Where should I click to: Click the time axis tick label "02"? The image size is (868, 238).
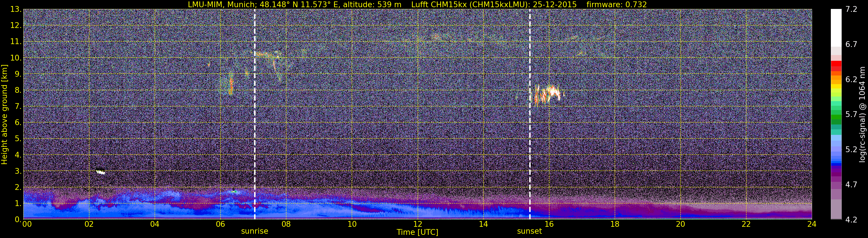tap(89, 224)
